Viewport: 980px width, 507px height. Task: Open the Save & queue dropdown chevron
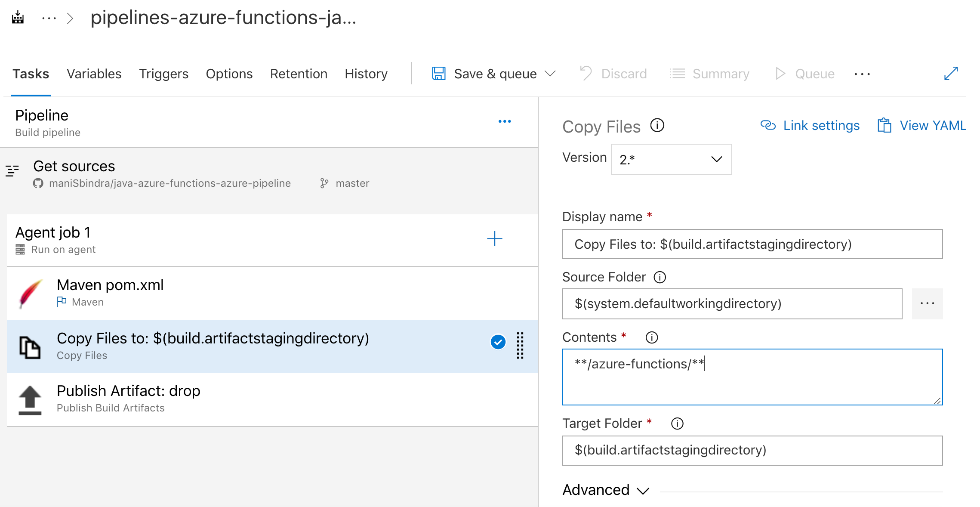(551, 73)
